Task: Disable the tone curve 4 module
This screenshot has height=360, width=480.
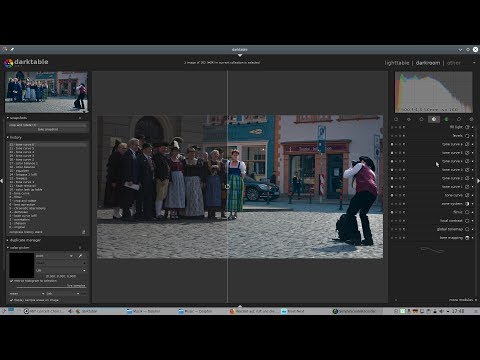Action: [392, 161]
